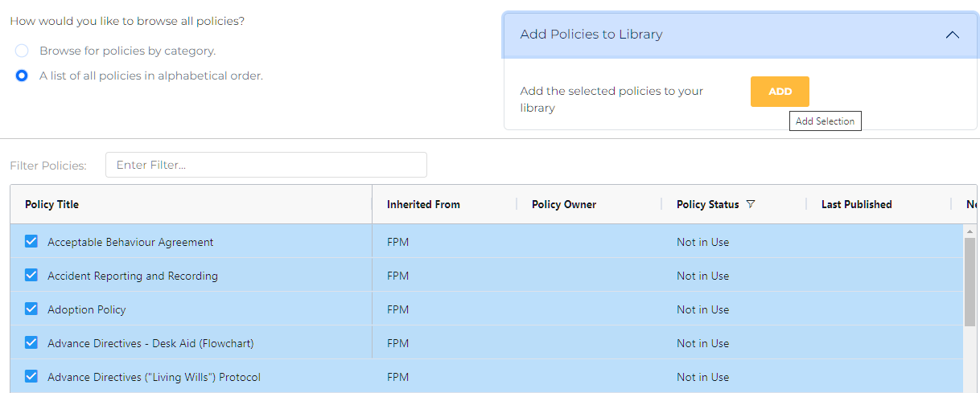Toggle Advance Directives Living Wills checkbox
Screen dimensions: 980x393
pyautogui.click(x=31, y=377)
